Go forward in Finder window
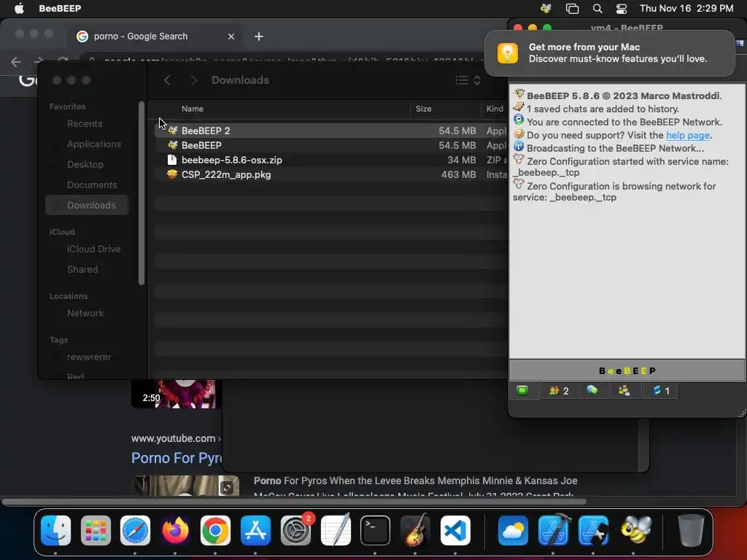Image resolution: width=747 pixels, height=560 pixels. click(x=193, y=80)
